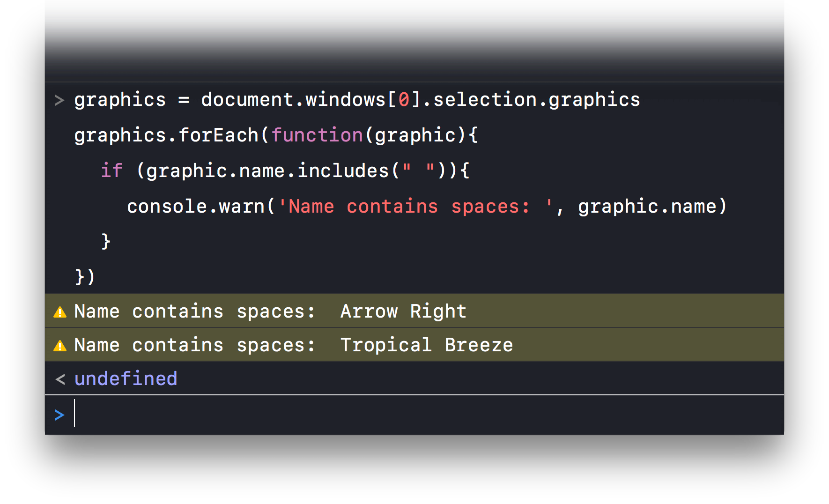
Task: Click the warning icon beside Tropical Breeze message
Action: click(x=60, y=346)
